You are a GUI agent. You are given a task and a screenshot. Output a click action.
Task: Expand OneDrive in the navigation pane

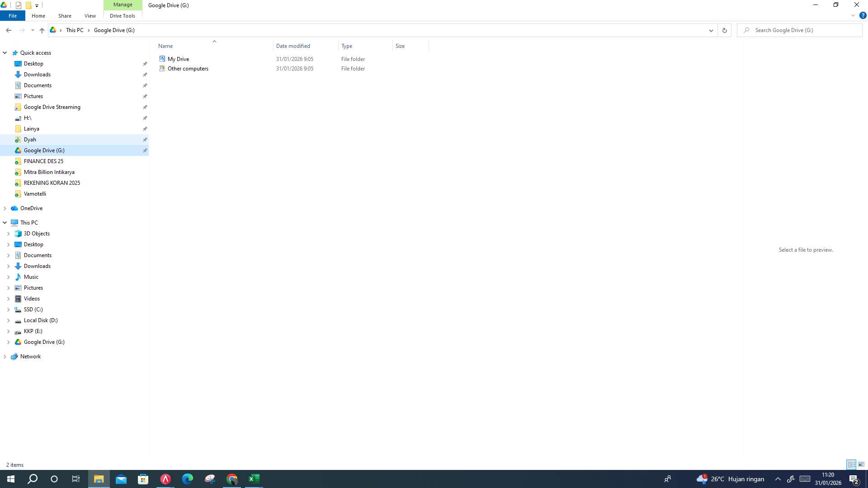[x=5, y=208]
